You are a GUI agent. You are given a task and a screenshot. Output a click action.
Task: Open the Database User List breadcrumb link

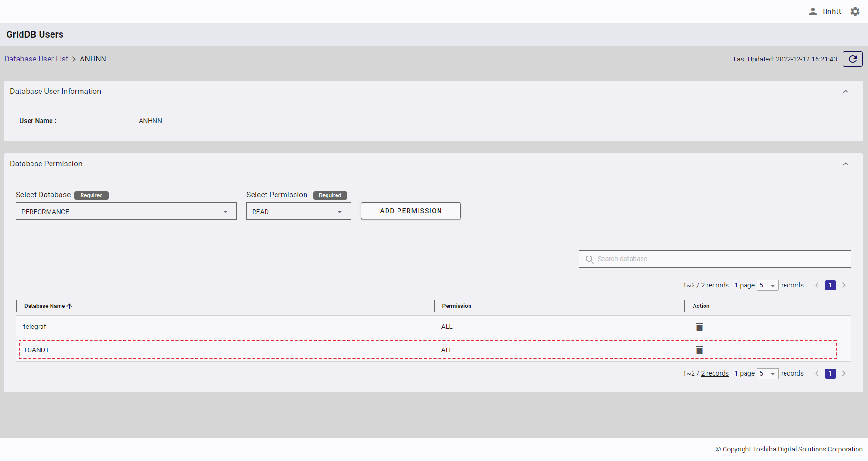36,59
